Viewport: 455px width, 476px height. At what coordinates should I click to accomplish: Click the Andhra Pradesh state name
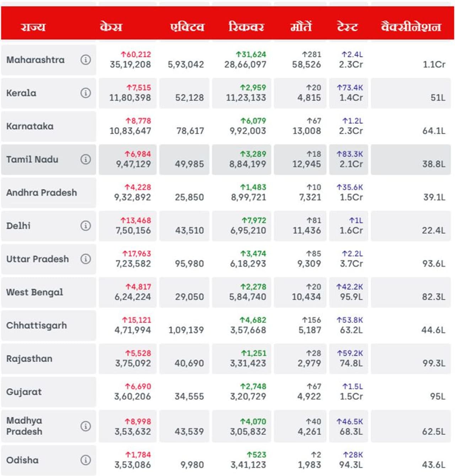tap(42, 193)
